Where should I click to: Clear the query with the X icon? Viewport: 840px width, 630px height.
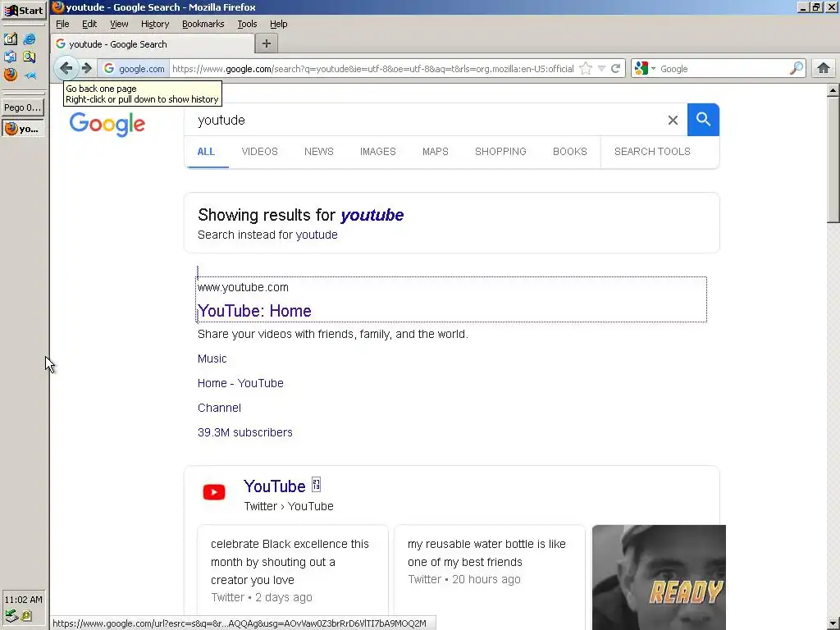pos(673,120)
